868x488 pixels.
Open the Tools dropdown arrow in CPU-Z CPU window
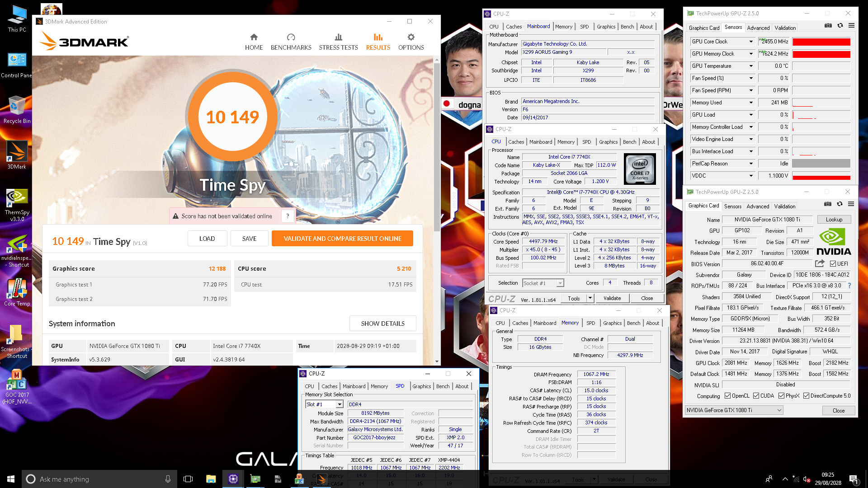point(590,298)
